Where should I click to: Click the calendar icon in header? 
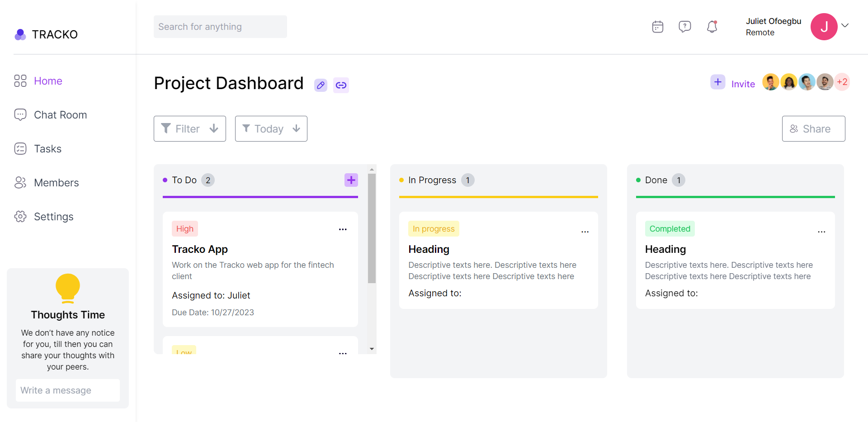point(657,27)
